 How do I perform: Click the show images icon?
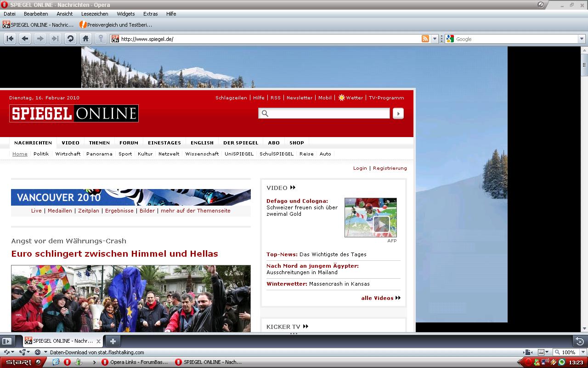[541, 352]
